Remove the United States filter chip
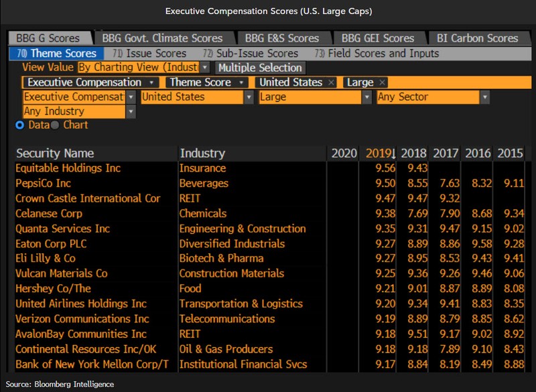This screenshot has height=392, width=536. (x=331, y=82)
